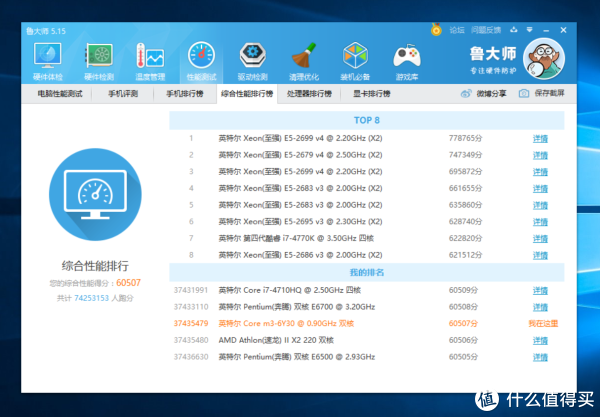The height and width of the screenshot is (417, 600).
Task: Open the 清理优化 cleanup broom icon
Action: 304,61
